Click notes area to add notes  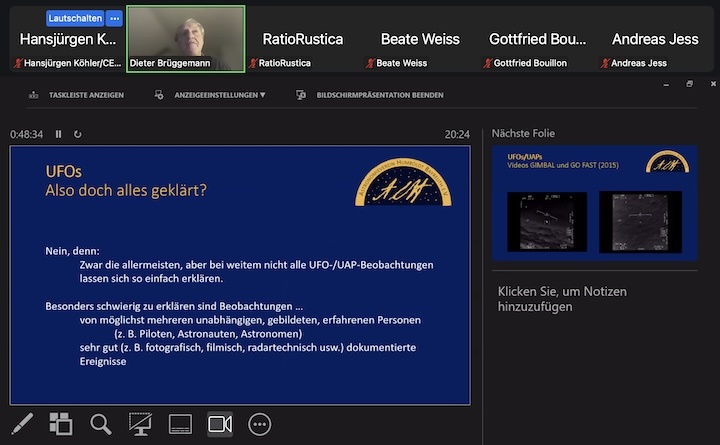[562, 299]
